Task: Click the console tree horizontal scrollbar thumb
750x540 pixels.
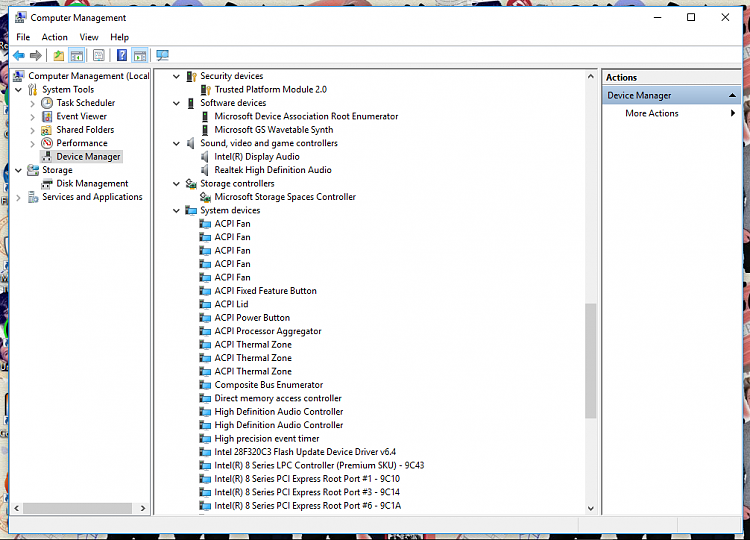Action: (x=77, y=508)
